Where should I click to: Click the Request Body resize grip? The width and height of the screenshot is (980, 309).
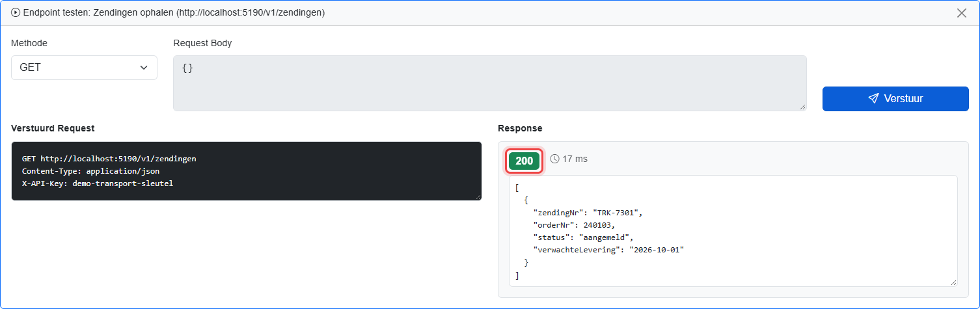point(802,107)
